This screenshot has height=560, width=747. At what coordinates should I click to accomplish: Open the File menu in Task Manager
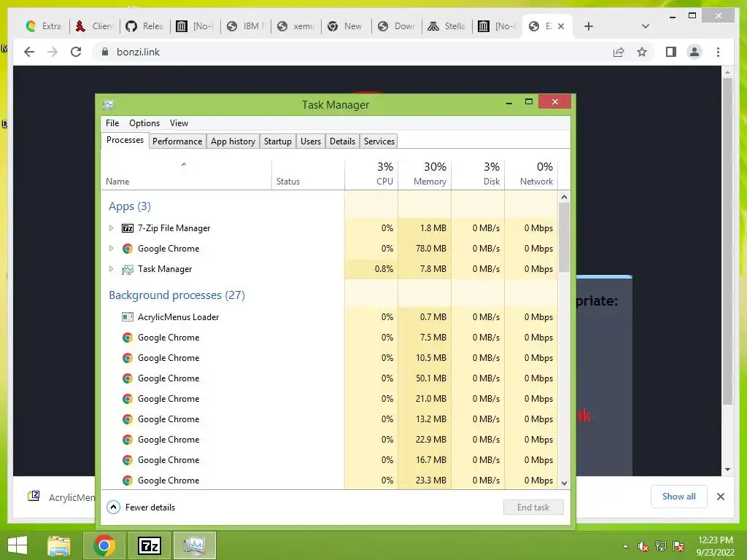112,122
